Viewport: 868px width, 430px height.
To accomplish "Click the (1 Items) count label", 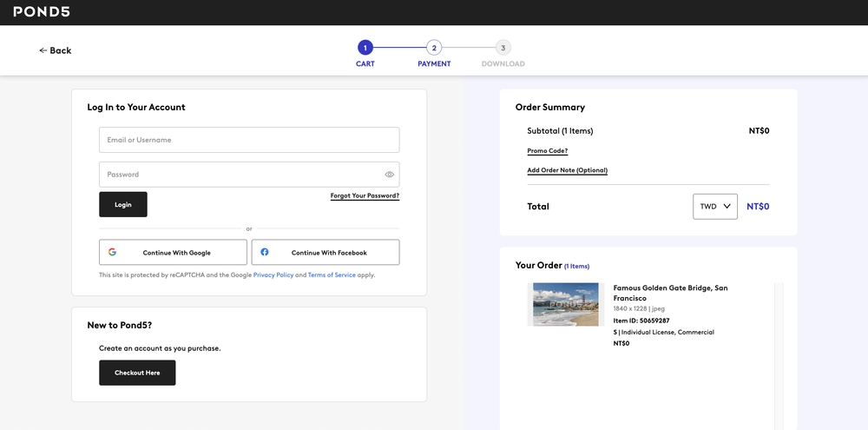I will [x=577, y=267].
